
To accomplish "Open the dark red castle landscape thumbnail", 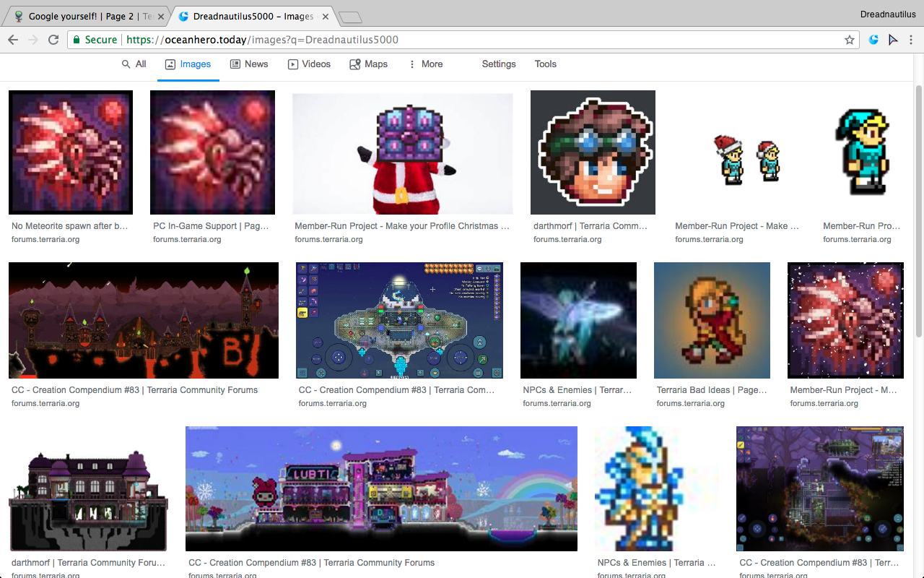I will pos(144,321).
